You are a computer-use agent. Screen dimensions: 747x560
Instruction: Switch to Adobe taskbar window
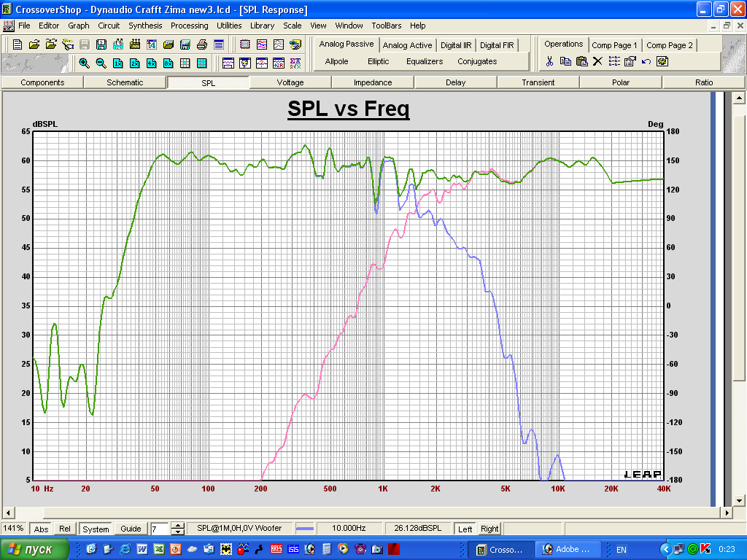pos(568,550)
